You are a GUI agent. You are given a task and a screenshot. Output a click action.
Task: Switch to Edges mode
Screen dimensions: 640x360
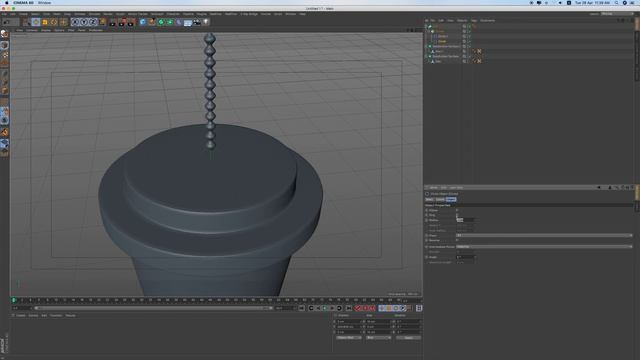[x=4, y=83]
